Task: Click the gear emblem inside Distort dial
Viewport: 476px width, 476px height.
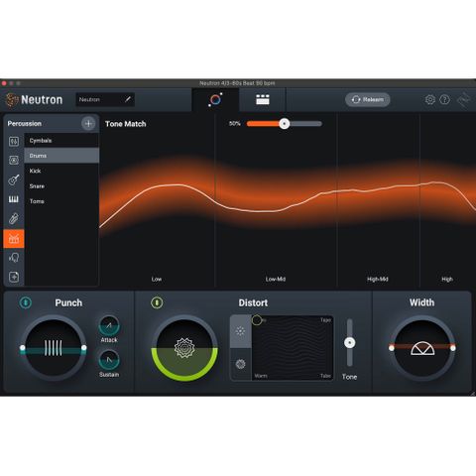Action: point(184,348)
